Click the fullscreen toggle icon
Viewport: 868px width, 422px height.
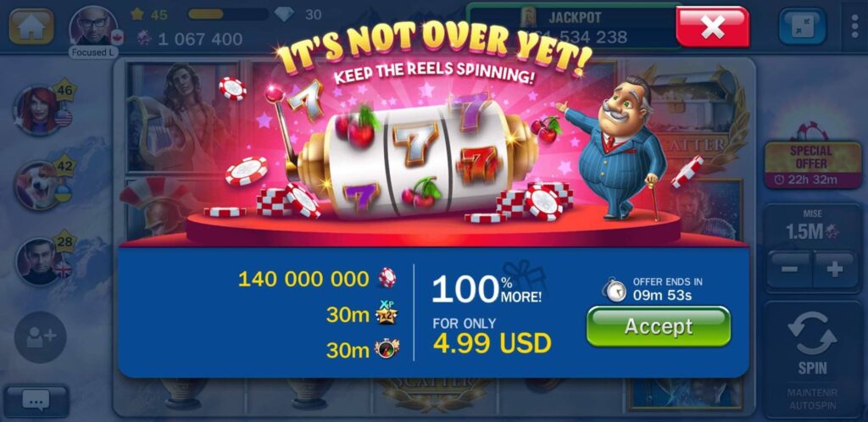(x=802, y=26)
